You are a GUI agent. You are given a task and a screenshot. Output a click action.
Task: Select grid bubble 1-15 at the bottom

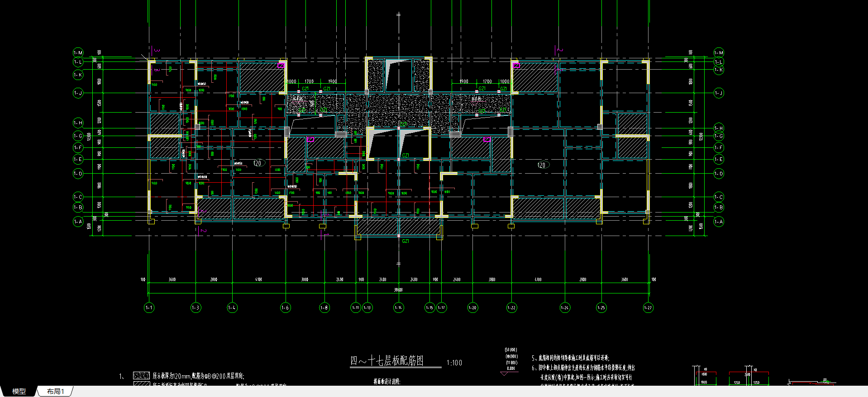[x=429, y=308]
